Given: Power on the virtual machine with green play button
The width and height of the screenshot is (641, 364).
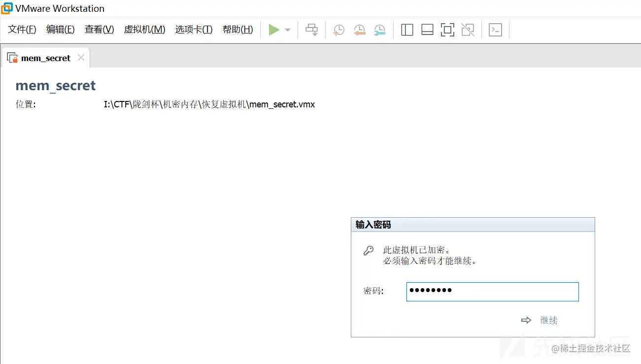Looking at the screenshot, I should pyautogui.click(x=274, y=30).
